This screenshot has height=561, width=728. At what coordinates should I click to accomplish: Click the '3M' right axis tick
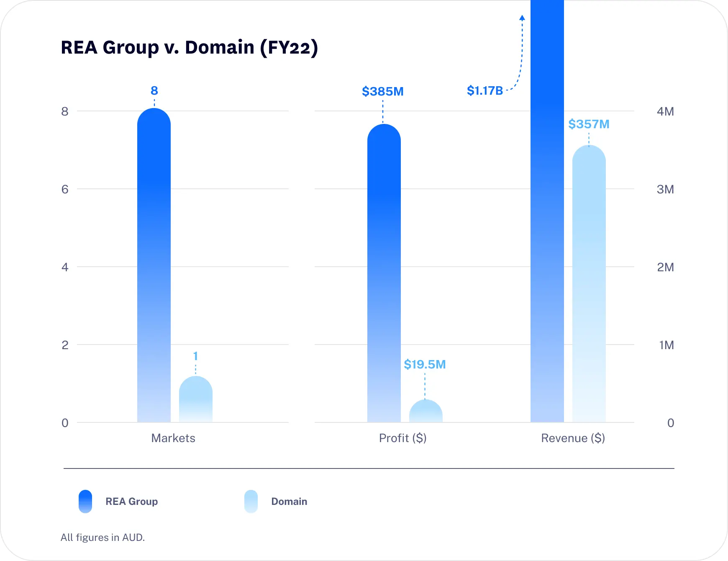tap(665, 189)
